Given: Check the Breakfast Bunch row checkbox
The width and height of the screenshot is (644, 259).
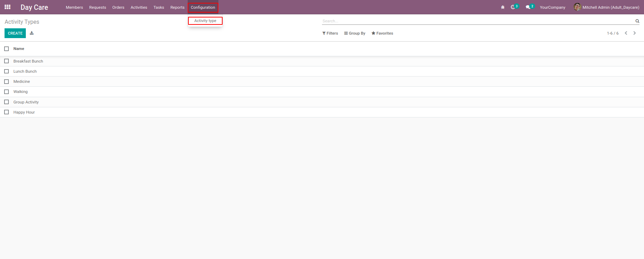Looking at the screenshot, I should [x=7, y=61].
